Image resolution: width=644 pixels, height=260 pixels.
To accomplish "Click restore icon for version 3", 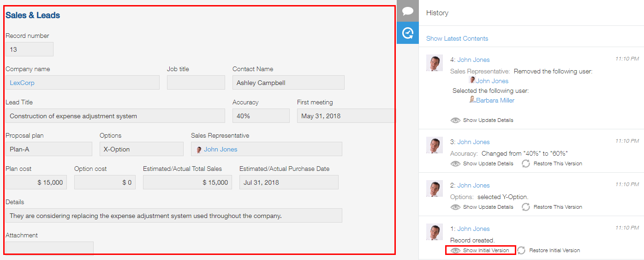I will coord(525,163).
